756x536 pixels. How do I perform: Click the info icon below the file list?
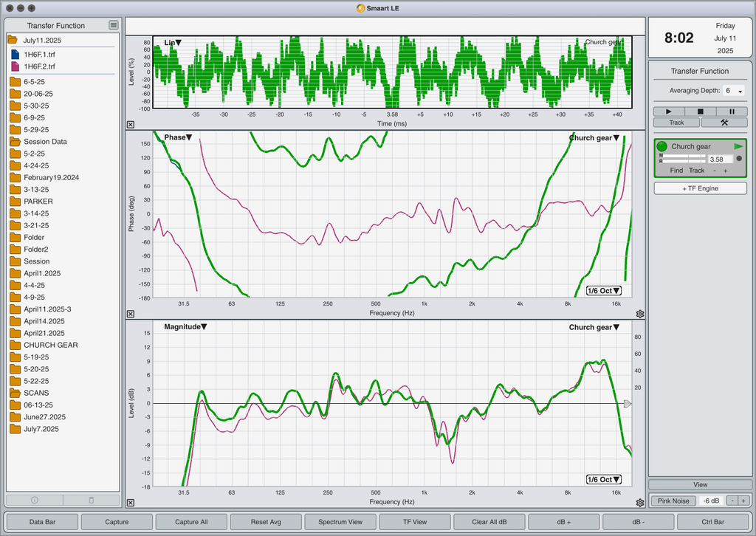pos(34,500)
